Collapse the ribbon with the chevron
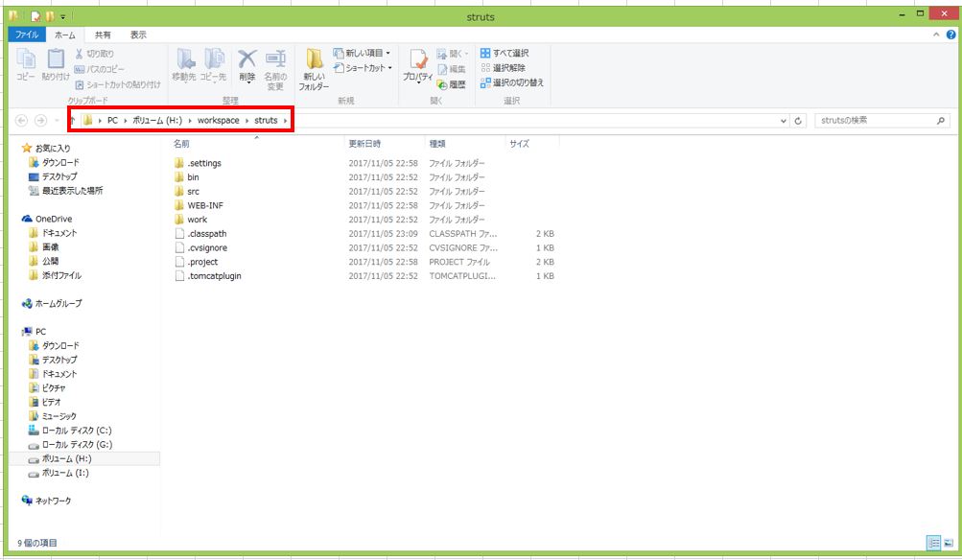 point(936,35)
